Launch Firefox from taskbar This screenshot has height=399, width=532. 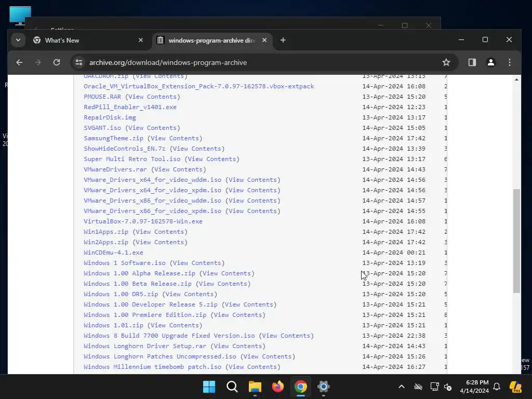pyautogui.click(x=278, y=387)
